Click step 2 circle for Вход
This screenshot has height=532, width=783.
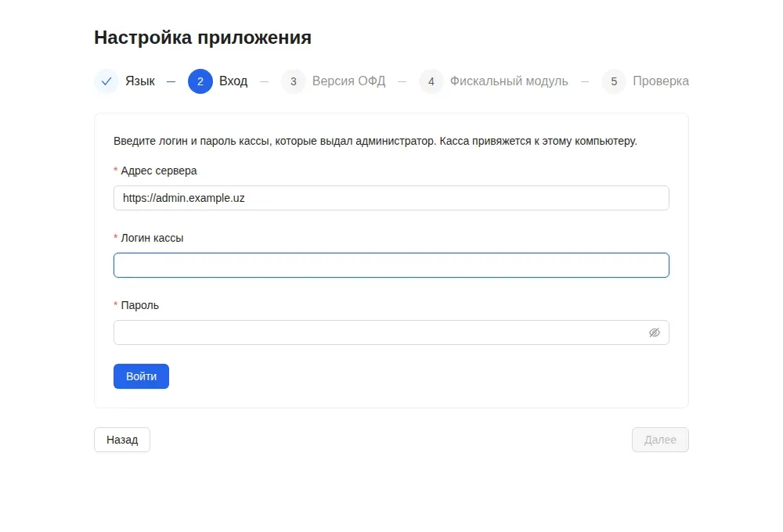[200, 81]
